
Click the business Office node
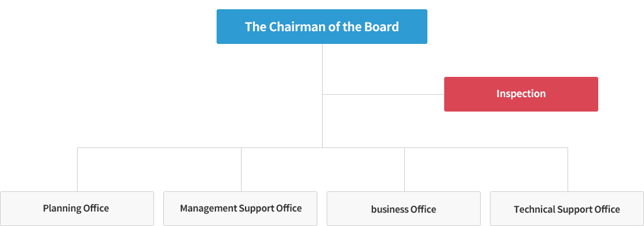click(403, 208)
